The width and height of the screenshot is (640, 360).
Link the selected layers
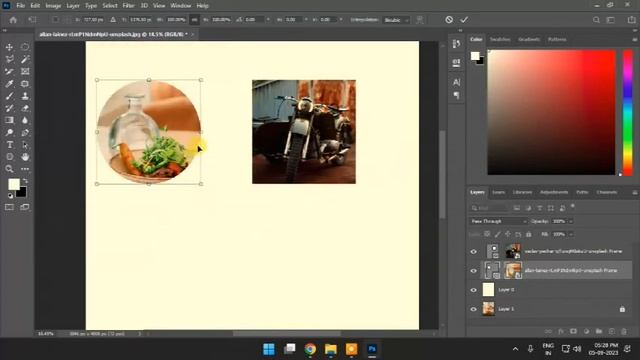tap(548, 331)
